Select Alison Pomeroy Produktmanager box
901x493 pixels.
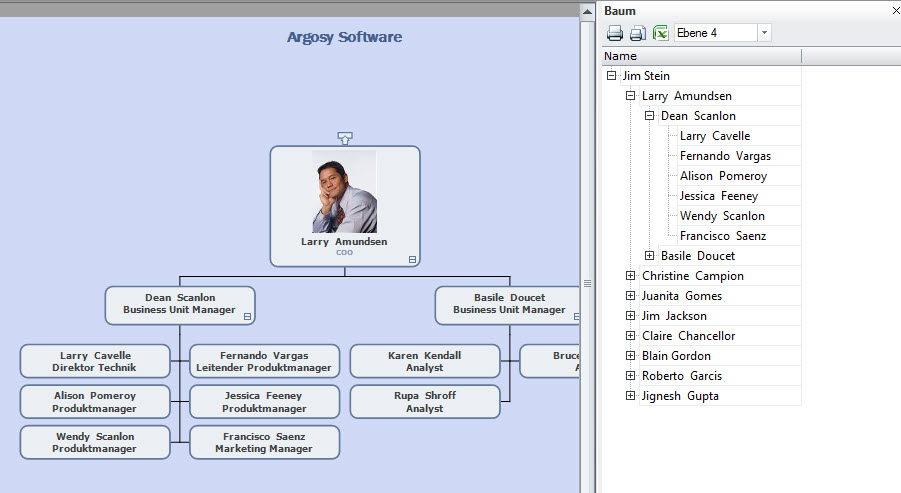click(95, 402)
